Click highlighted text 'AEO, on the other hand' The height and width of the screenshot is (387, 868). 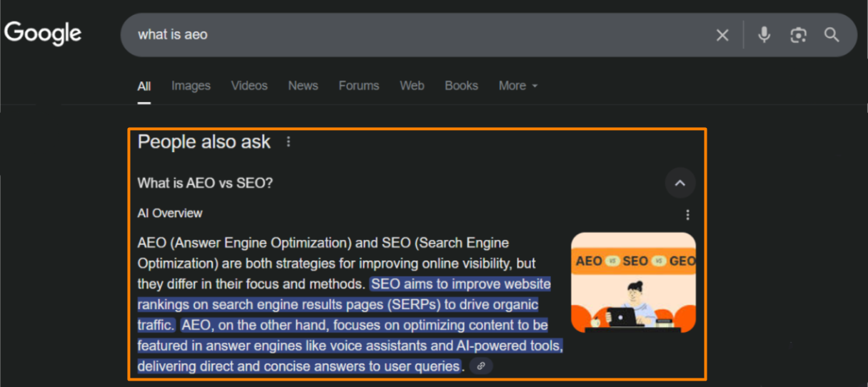click(254, 326)
